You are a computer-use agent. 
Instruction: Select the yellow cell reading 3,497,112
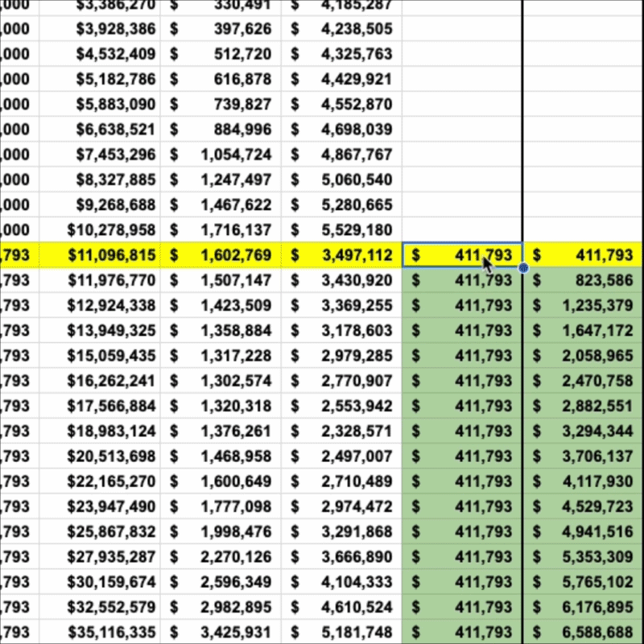[341, 255]
